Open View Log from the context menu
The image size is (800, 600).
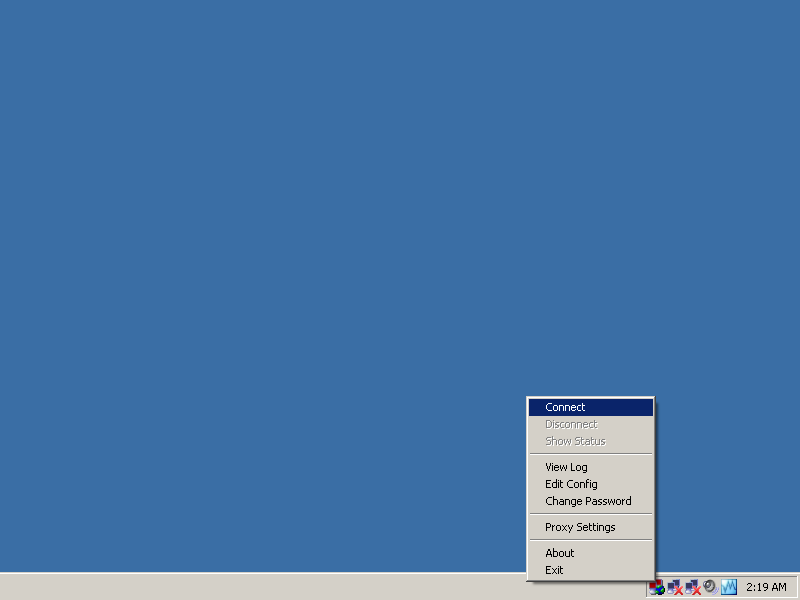point(591,467)
